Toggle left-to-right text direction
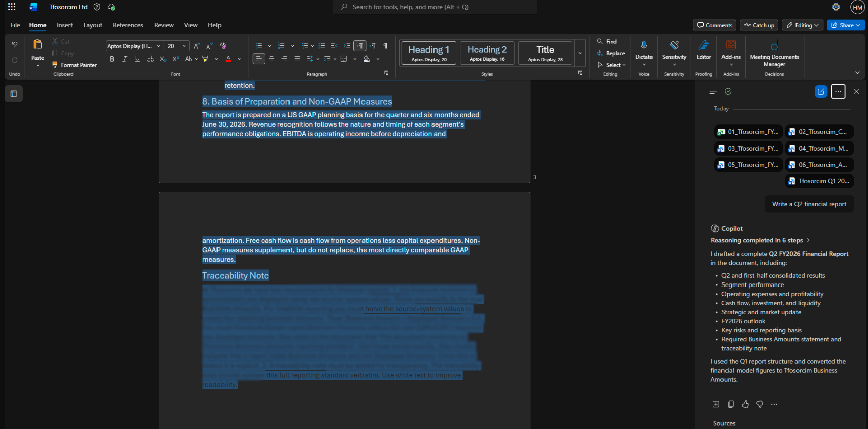This screenshot has width=868, height=429. coord(359,46)
